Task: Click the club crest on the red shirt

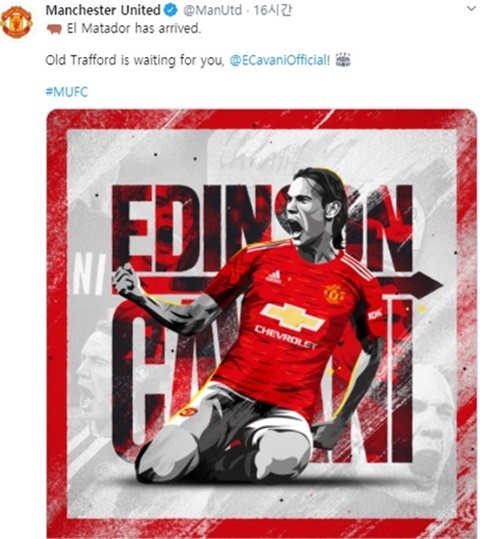Action: 334,295
